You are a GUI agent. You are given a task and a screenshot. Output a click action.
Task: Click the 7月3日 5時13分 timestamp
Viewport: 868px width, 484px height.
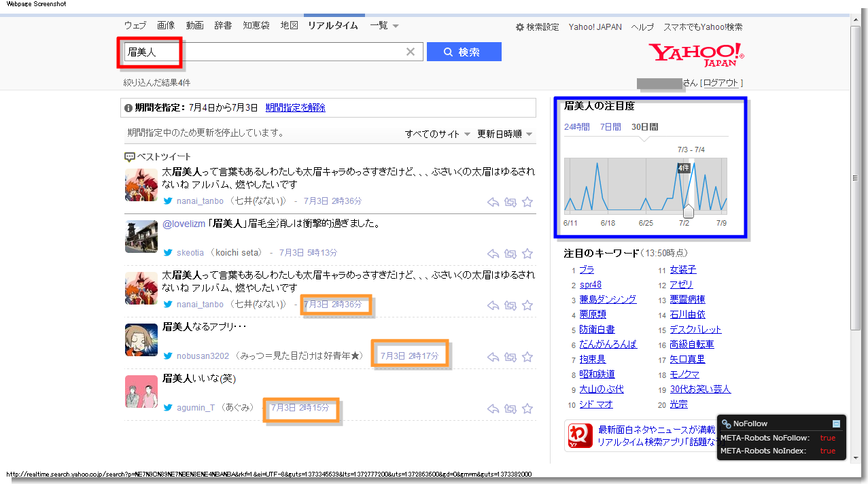309,253
